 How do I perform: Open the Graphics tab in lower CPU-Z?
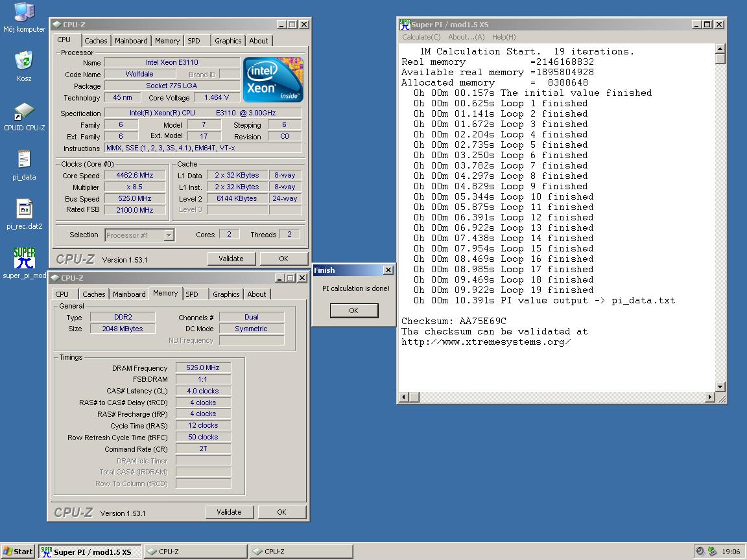[226, 294]
